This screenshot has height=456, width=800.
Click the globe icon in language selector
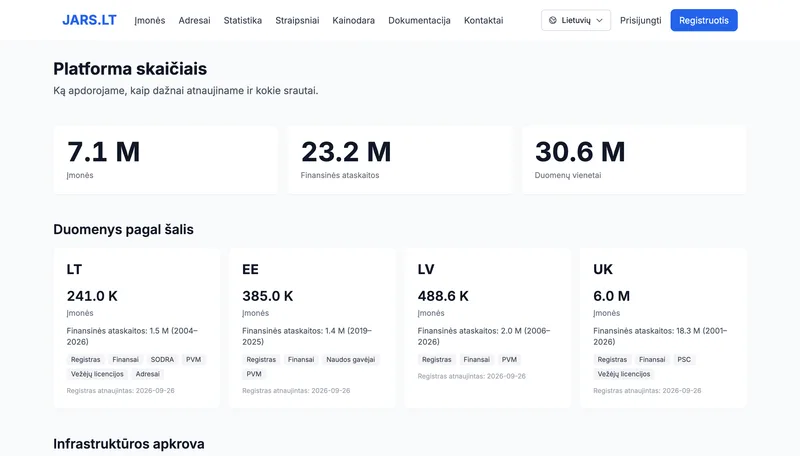(553, 20)
